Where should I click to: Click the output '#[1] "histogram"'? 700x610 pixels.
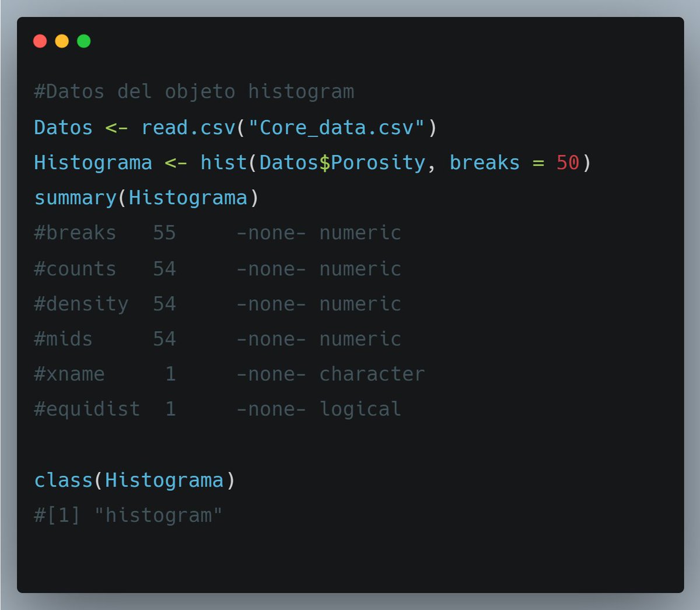pyautogui.click(x=128, y=515)
